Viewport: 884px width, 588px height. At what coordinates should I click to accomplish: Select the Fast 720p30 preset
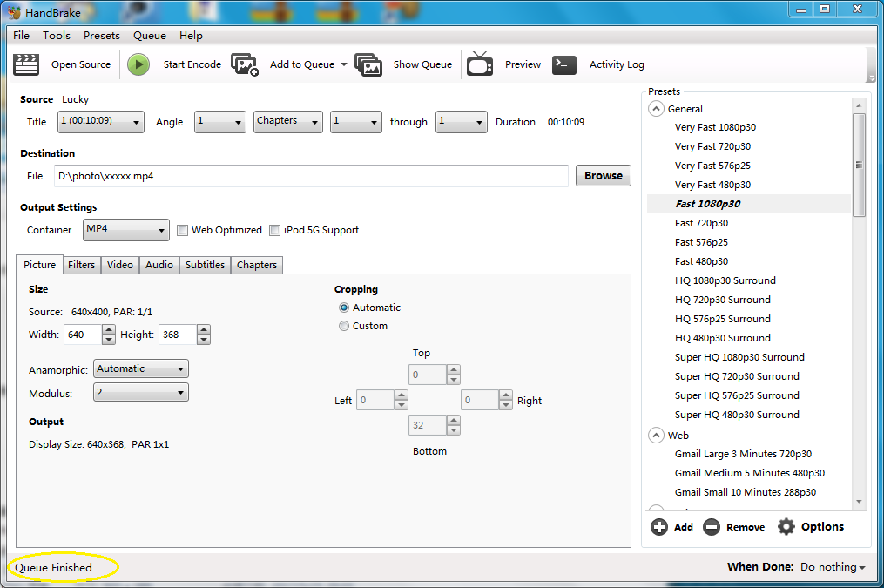coord(701,223)
